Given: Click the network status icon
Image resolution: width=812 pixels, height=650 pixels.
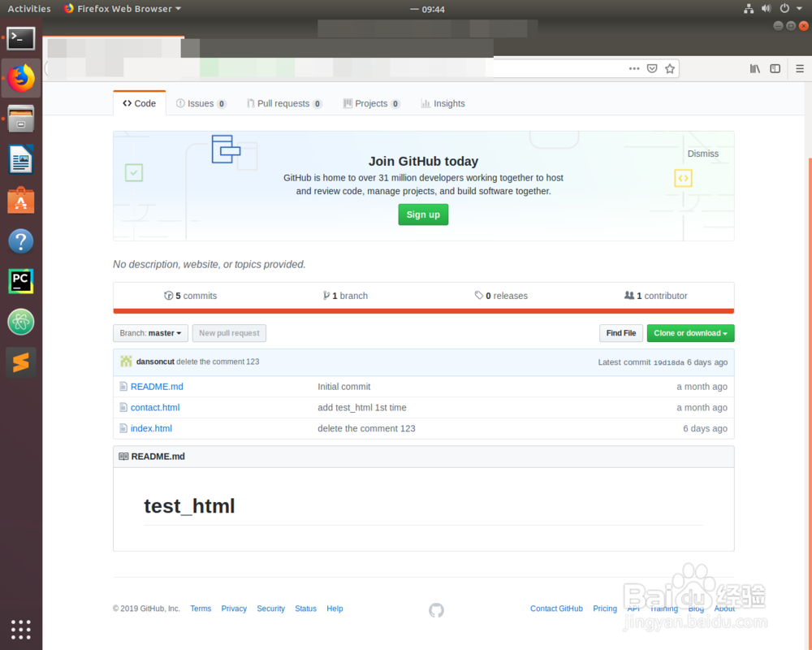Looking at the screenshot, I should (x=749, y=8).
